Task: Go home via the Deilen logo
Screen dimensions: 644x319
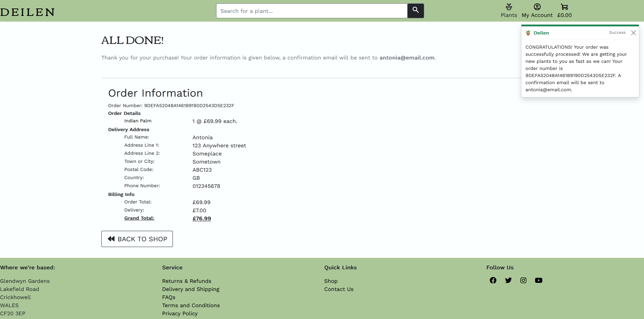Action: coord(27,12)
